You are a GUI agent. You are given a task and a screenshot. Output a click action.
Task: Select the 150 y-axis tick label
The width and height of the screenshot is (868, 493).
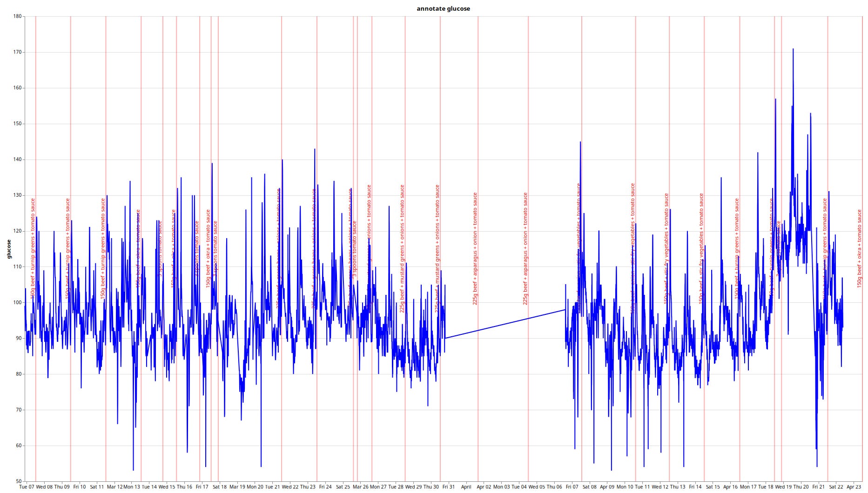(x=17, y=124)
